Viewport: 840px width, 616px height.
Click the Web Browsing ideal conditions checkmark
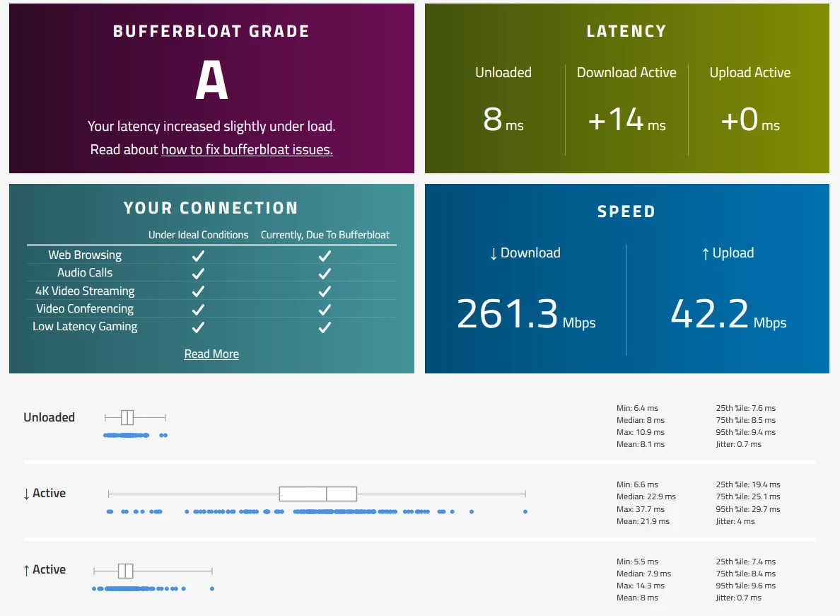point(198,256)
